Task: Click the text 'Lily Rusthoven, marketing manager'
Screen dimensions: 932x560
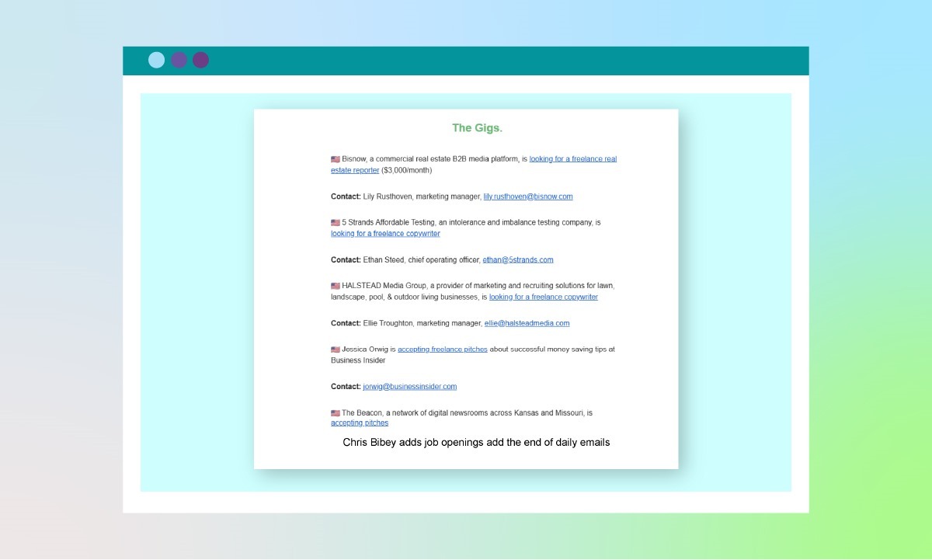Action: click(422, 197)
